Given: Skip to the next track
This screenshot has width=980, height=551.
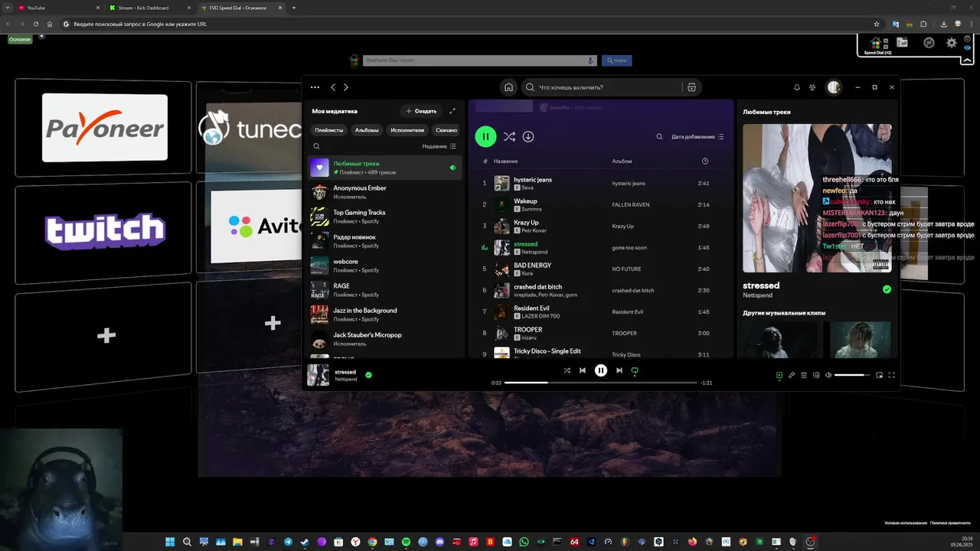Looking at the screenshot, I should (619, 370).
